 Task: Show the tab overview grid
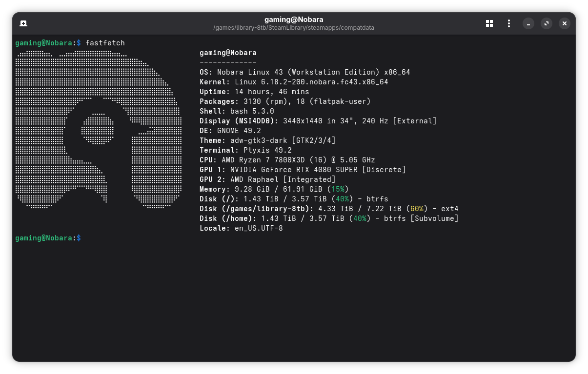tap(489, 23)
